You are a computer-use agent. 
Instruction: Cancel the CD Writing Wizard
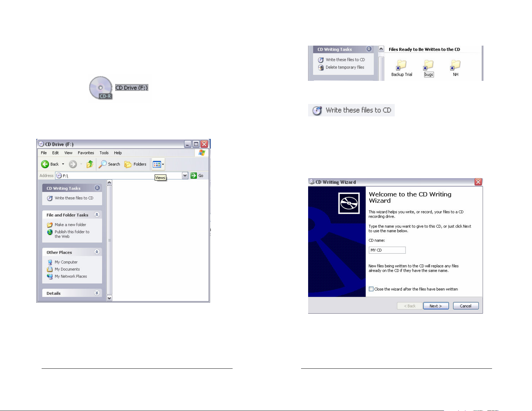click(466, 306)
